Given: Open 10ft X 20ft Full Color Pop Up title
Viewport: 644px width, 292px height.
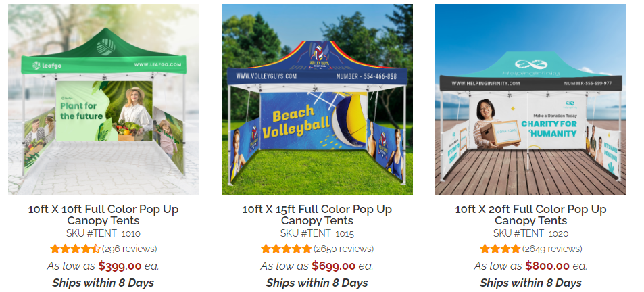Looking at the screenshot, I should (530, 215).
